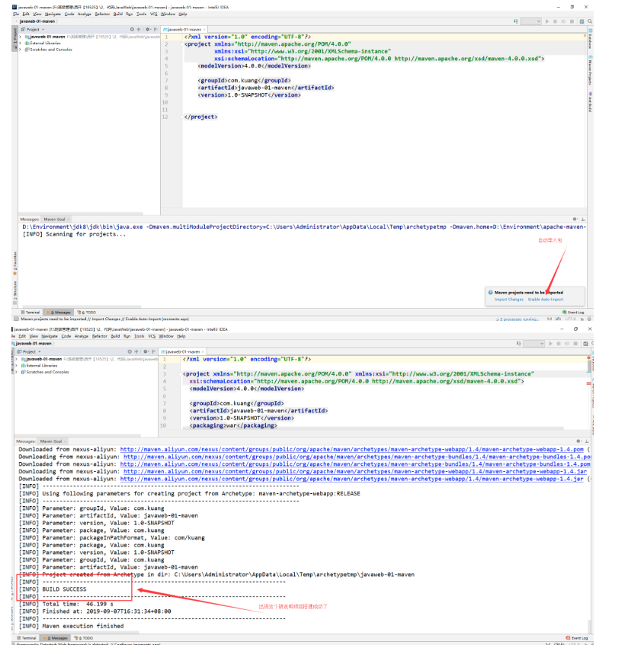Screen dimensions: 644x654
Task: Open Help menu in lower IDEA window
Action: click(181, 336)
